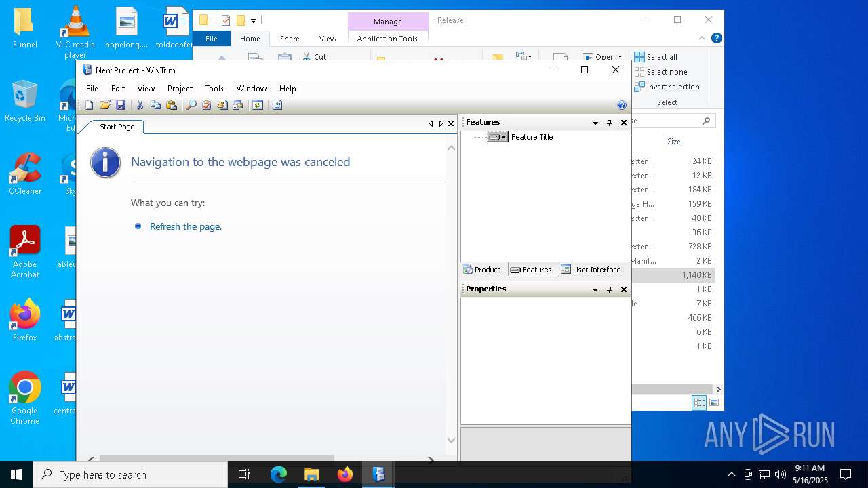Expand the Open dropdown in File Explorer ribbon
868x488 pixels.
point(620,57)
